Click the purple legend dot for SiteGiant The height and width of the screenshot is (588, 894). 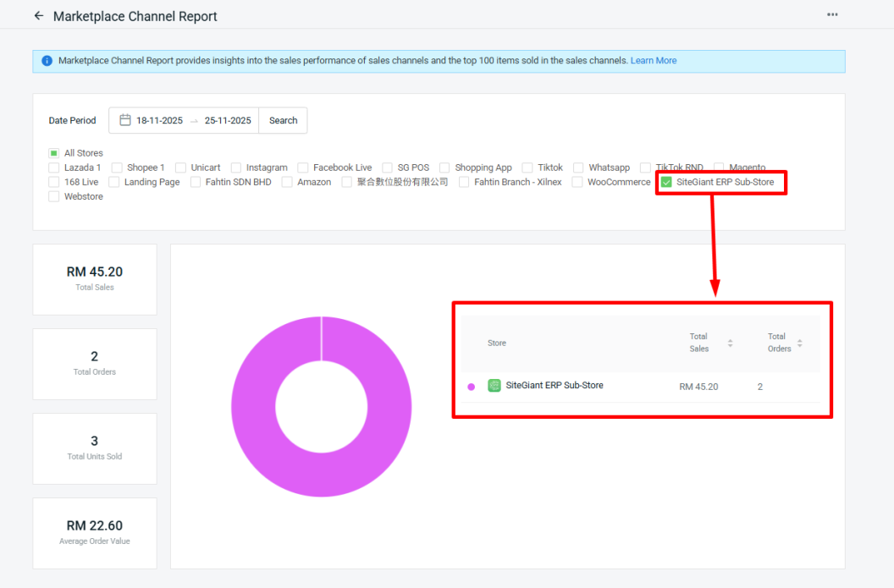(472, 387)
